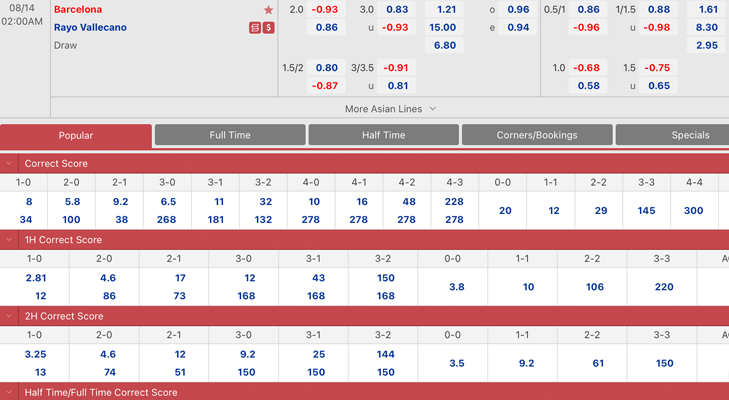This screenshot has height=400, width=729.
Task: Select first half draw odds 2.95
Action: point(706,46)
